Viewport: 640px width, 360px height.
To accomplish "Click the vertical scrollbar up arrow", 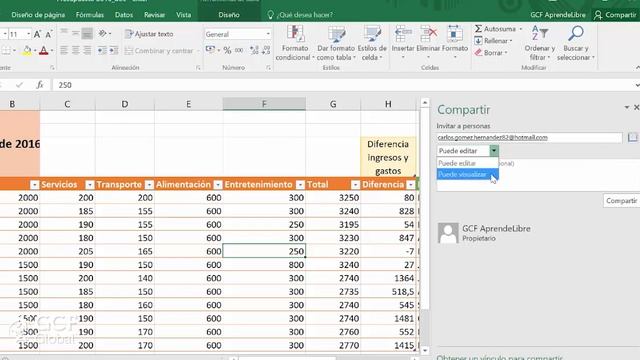I will (x=424, y=102).
